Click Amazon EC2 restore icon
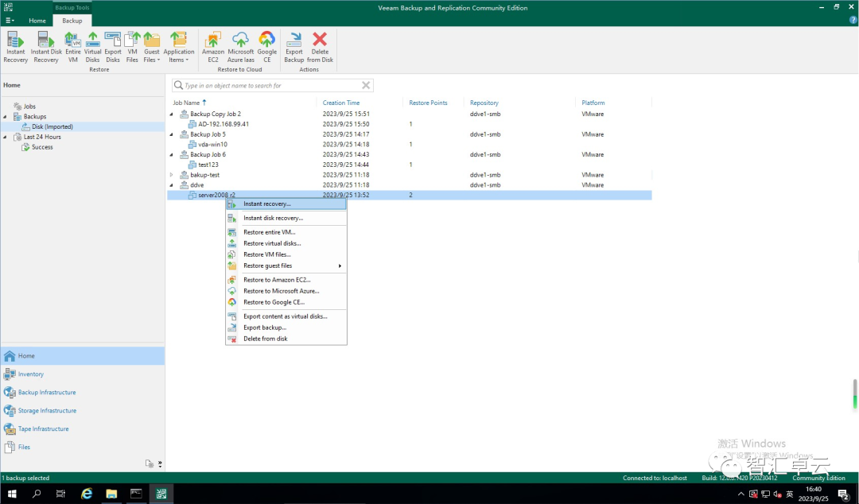 tap(213, 47)
